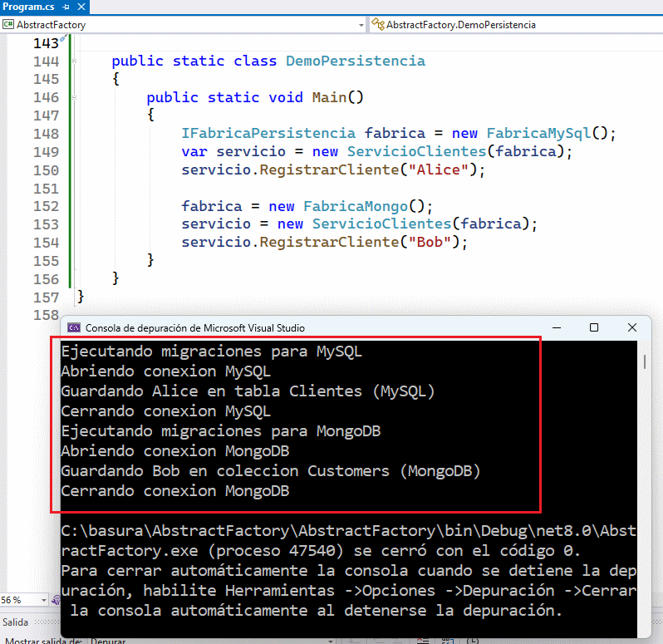Click the pin icon on Program.cs tab
The width and height of the screenshot is (663, 644).
(66, 6)
